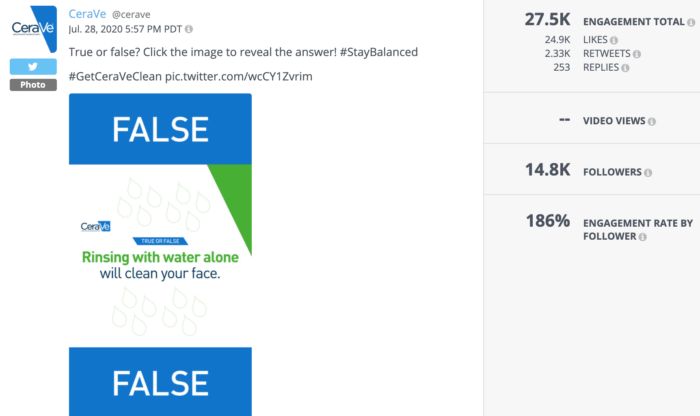Open the pic.twitter.com/wcCY1Zvrim link

(x=239, y=76)
